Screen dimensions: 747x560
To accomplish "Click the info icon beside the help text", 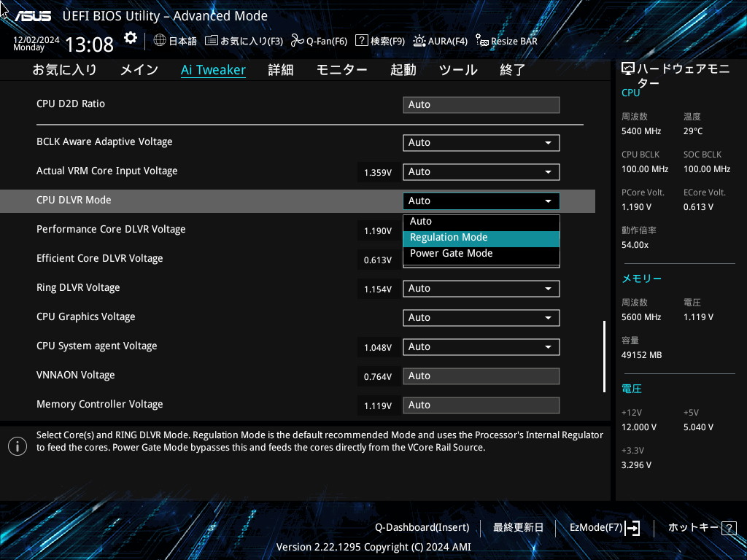I will coord(18,446).
